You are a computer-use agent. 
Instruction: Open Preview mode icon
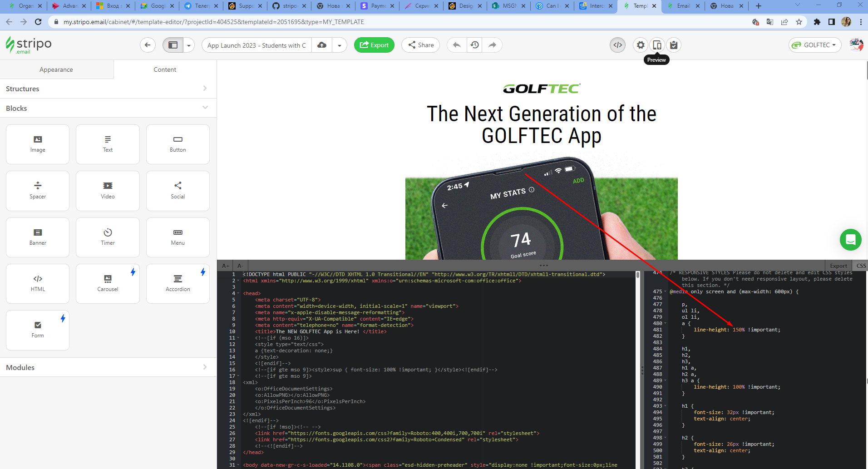tap(657, 45)
